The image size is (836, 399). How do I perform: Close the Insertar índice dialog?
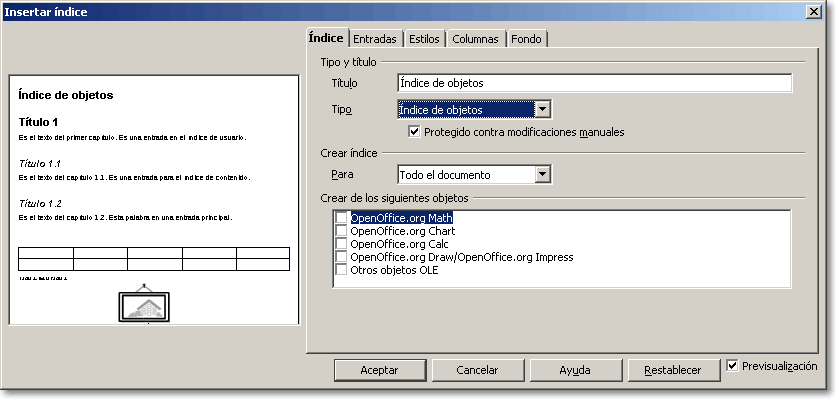(813, 12)
